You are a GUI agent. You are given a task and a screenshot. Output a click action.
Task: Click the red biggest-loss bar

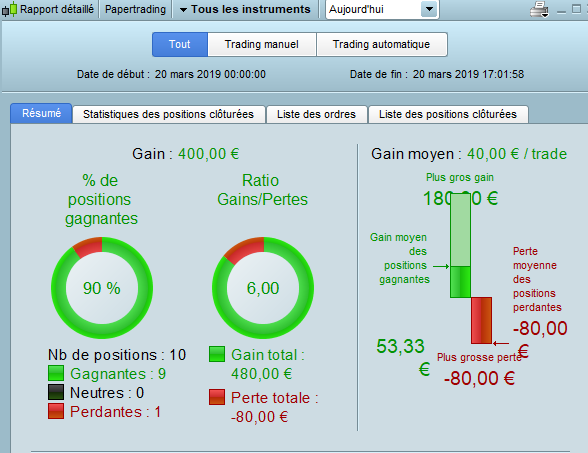pyautogui.click(x=482, y=320)
